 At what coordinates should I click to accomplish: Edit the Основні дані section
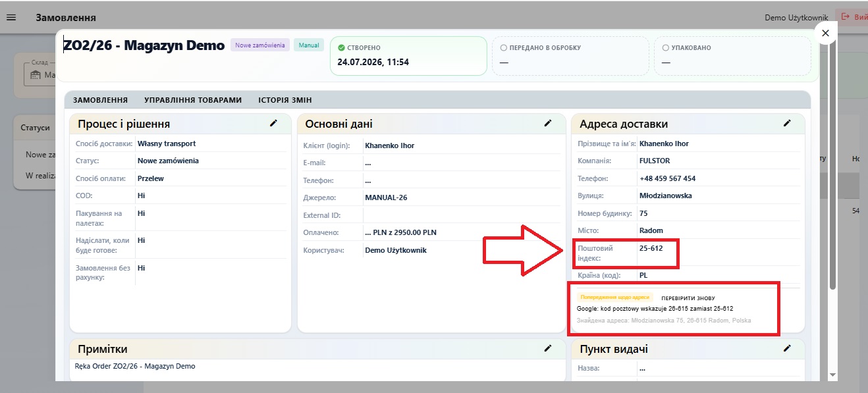tap(547, 123)
